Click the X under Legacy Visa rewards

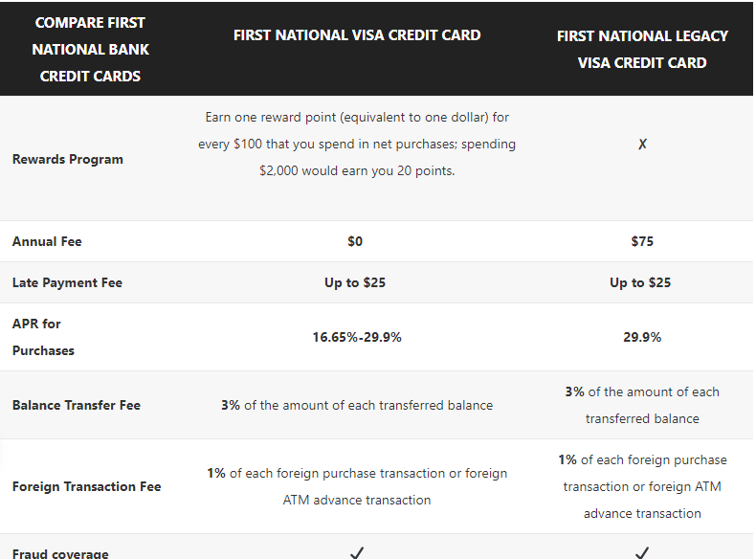pos(642,145)
